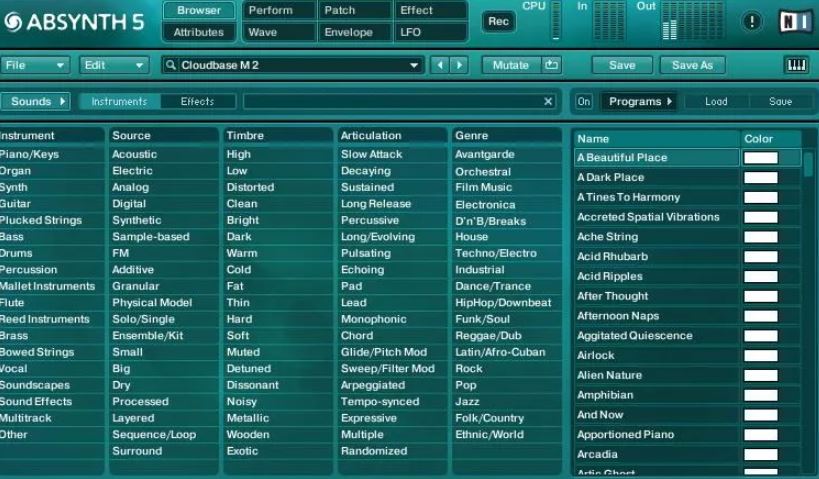
Task: Switch to the Patch page
Action: pos(355,10)
